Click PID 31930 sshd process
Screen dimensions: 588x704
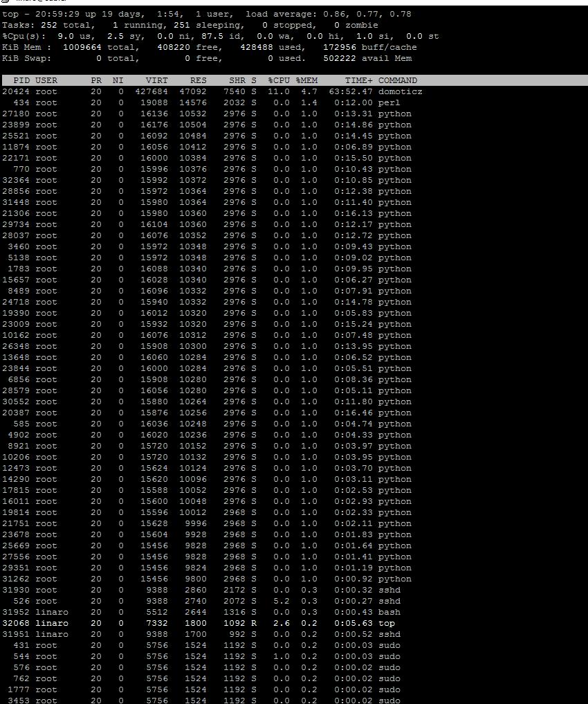(16, 590)
